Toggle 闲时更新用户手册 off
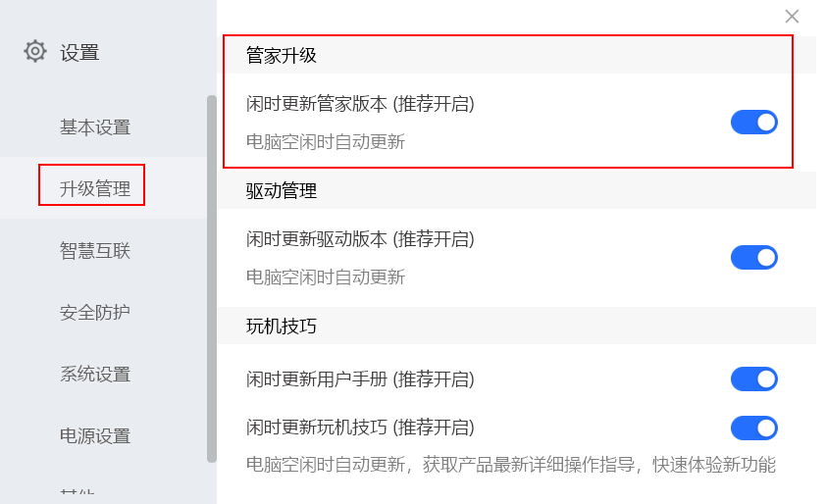The image size is (825, 504). (x=753, y=379)
